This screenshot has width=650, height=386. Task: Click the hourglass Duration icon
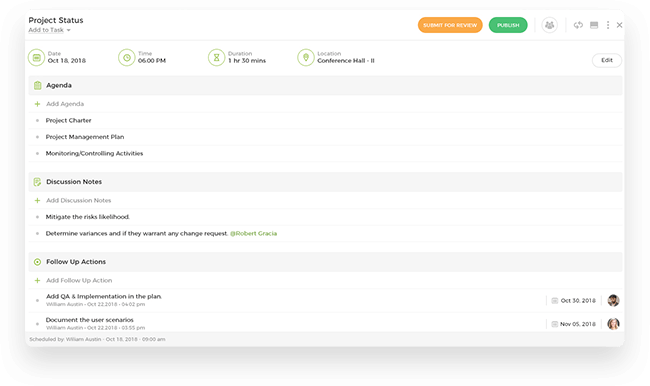pos(216,58)
